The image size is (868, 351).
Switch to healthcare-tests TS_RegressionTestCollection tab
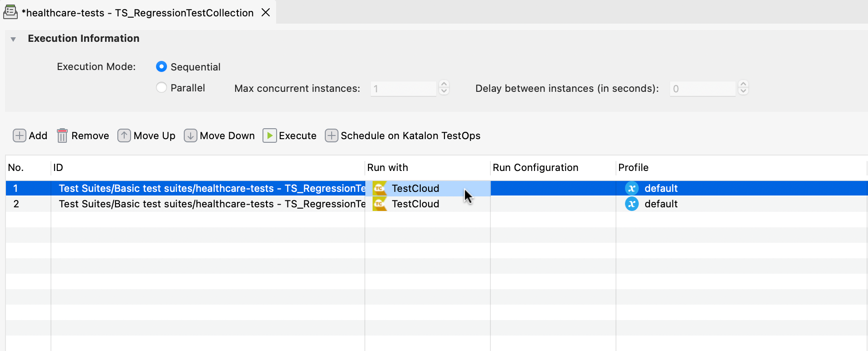point(136,13)
